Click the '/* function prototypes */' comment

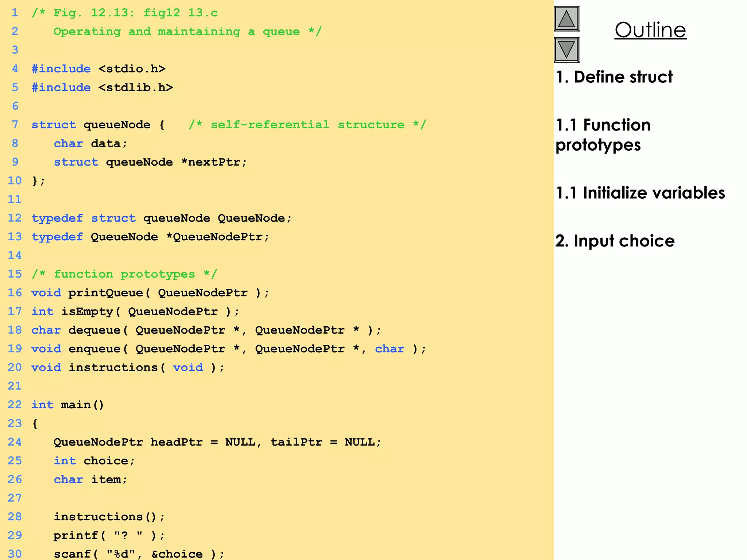coord(124,274)
